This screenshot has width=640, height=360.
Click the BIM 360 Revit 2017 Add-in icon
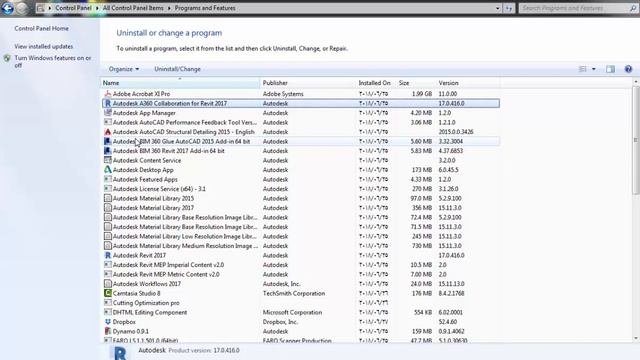pyautogui.click(x=108, y=151)
